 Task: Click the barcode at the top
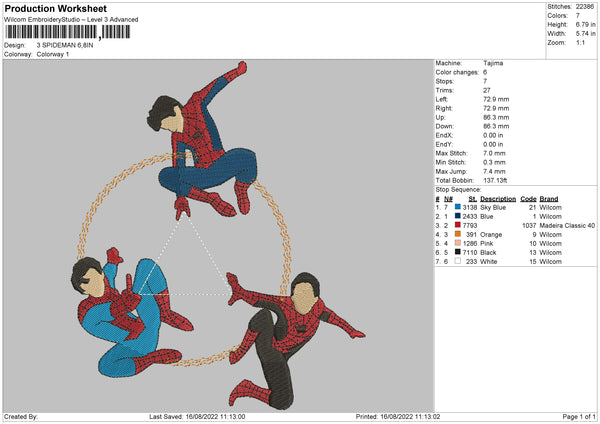tap(68, 32)
